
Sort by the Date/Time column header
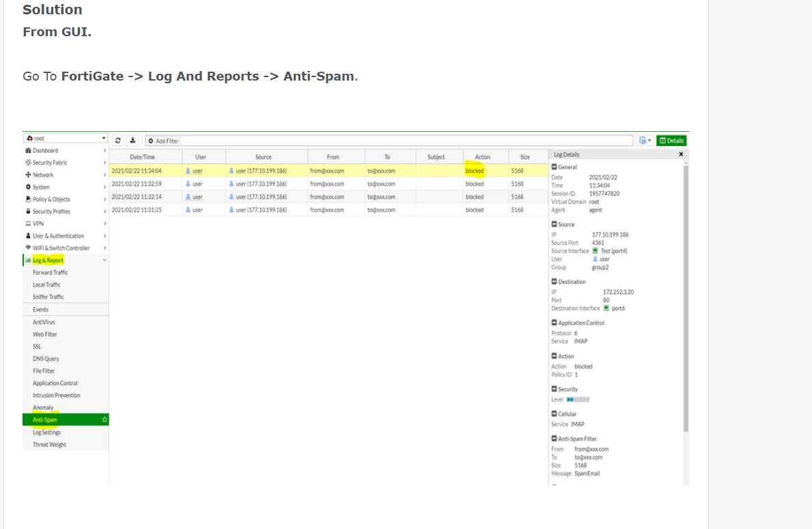point(146,157)
